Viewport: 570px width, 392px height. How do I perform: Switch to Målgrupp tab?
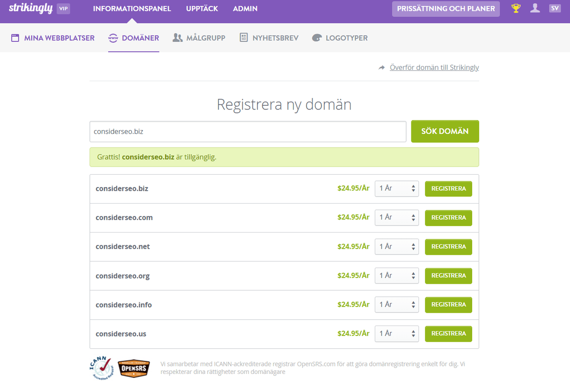coord(199,38)
